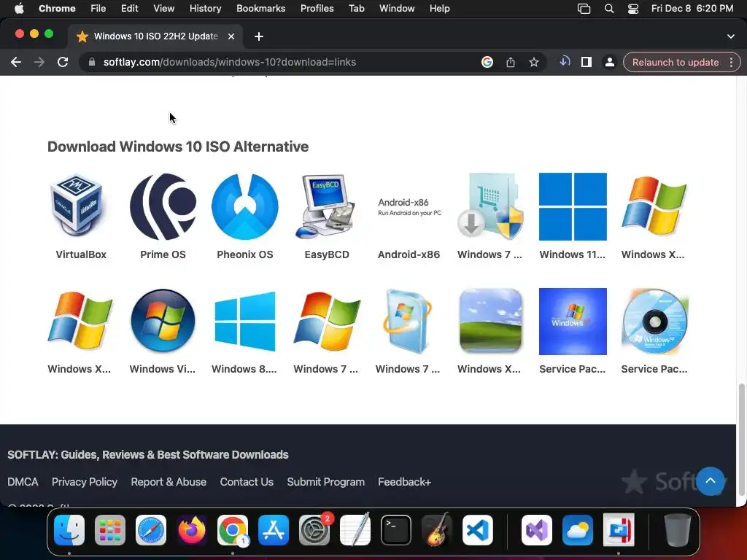This screenshot has width=747, height=560.
Task: Open the History menu
Action: click(205, 9)
